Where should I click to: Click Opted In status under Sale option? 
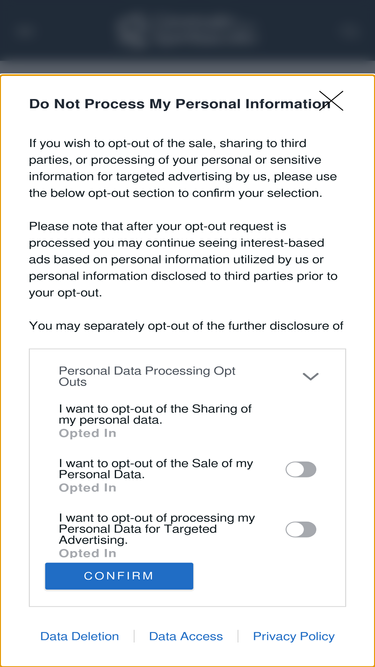pyautogui.click(x=87, y=488)
